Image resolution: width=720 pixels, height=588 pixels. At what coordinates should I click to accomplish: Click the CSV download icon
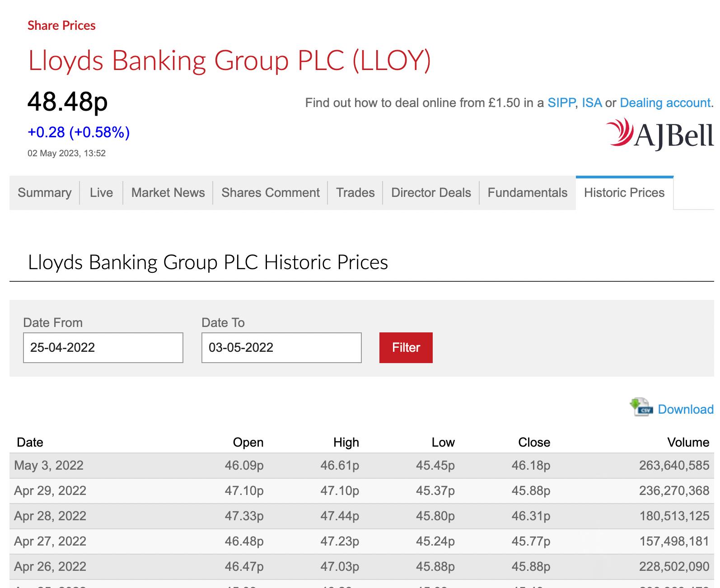tap(641, 407)
